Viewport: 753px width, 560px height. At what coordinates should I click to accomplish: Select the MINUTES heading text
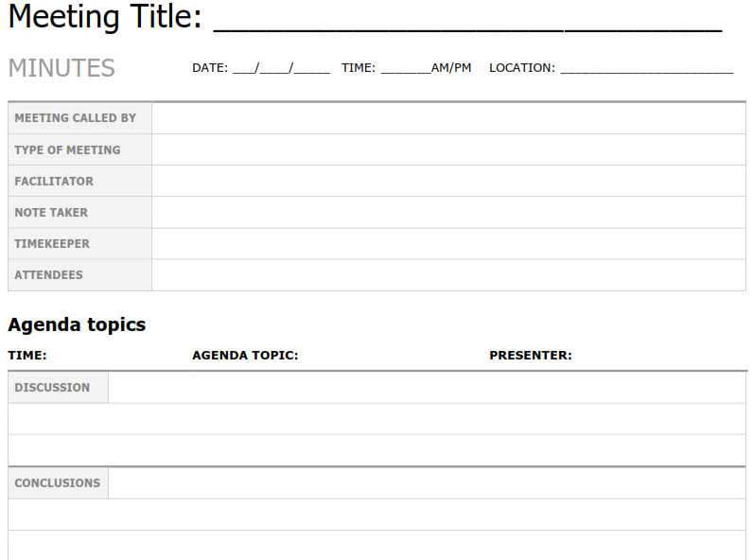point(61,68)
